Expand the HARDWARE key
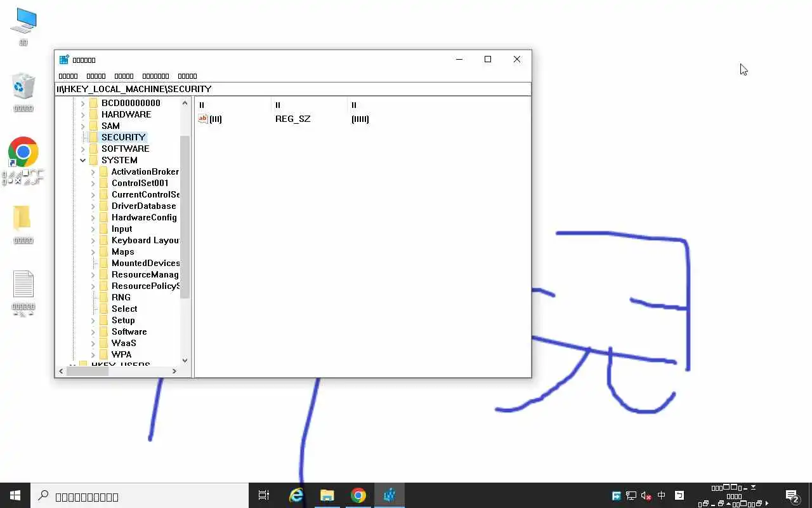The height and width of the screenshot is (508, 812). pos(82,114)
